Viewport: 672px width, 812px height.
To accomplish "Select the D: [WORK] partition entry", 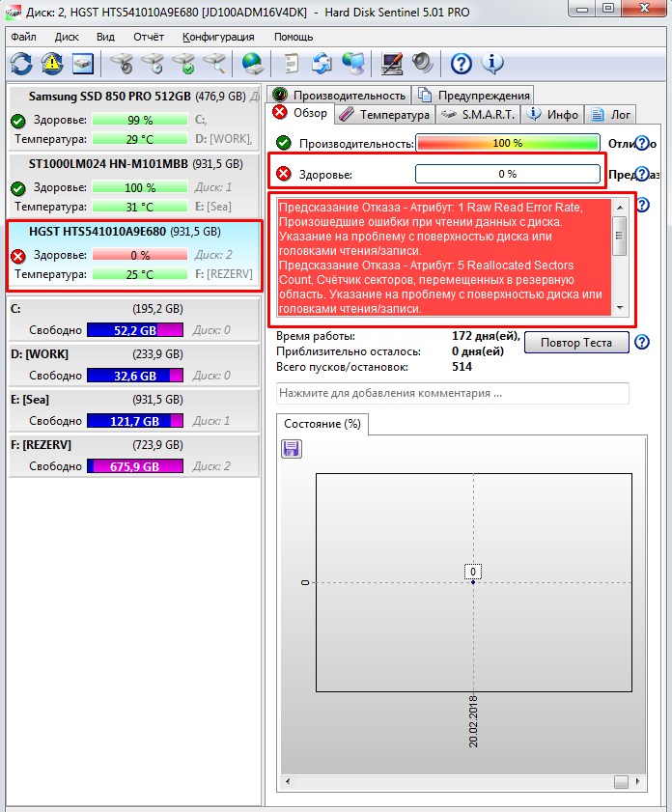I will (x=133, y=365).
